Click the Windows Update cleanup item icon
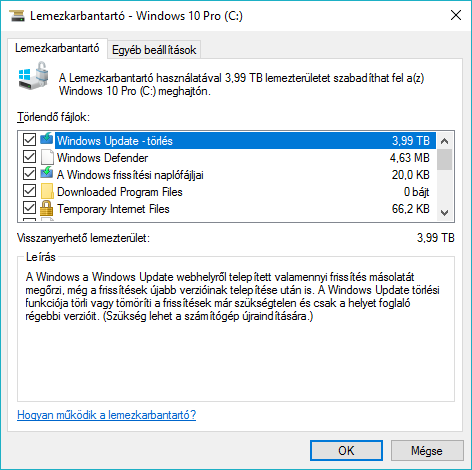472x470 pixels. tap(47, 139)
